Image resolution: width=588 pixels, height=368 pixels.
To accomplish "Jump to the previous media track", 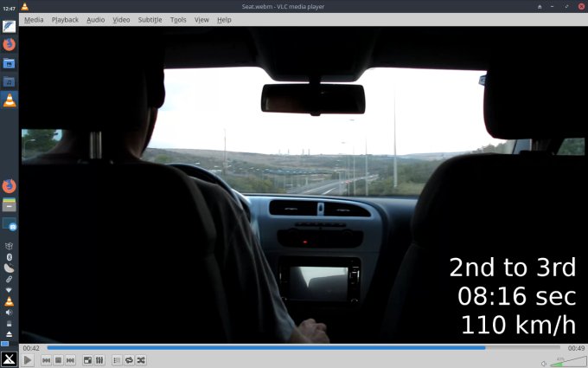I will [x=46, y=360].
